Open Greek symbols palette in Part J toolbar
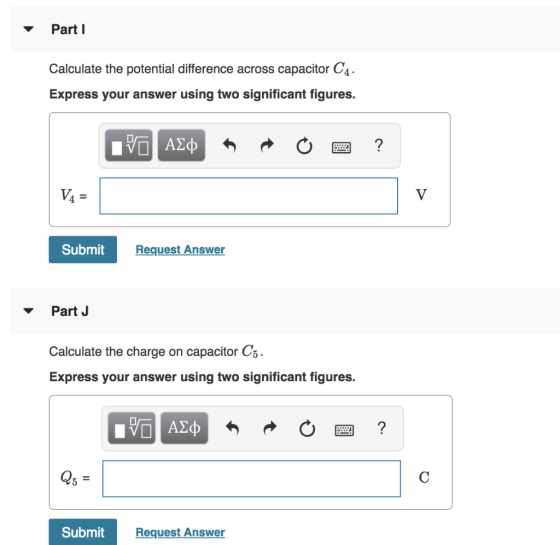Image resolution: width=560 pixels, height=545 pixels. point(184,428)
